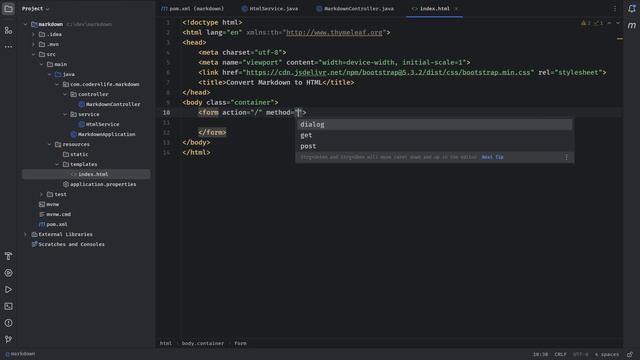This screenshot has height=360, width=640.
Task: Show more tool windows ellipsis icon
Action: [x=8, y=47]
